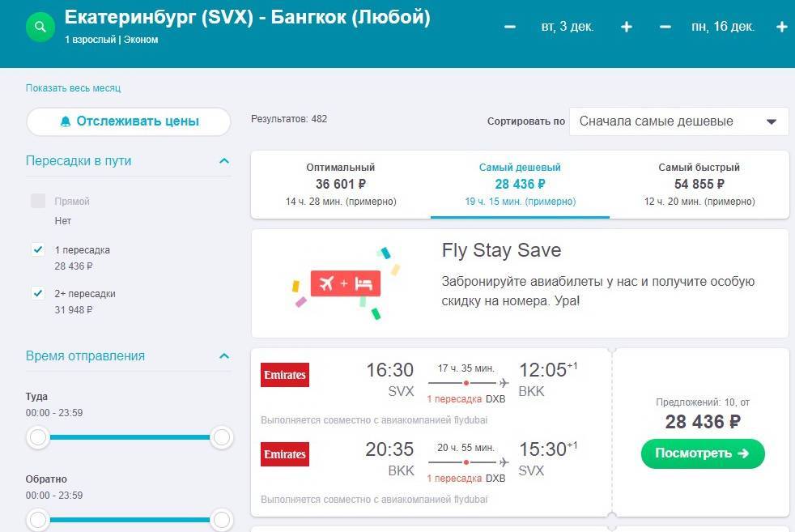Image resolution: width=795 pixels, height=532 pixels.
Task: Click the Туда slider left handle
Action: coord(38,438)
